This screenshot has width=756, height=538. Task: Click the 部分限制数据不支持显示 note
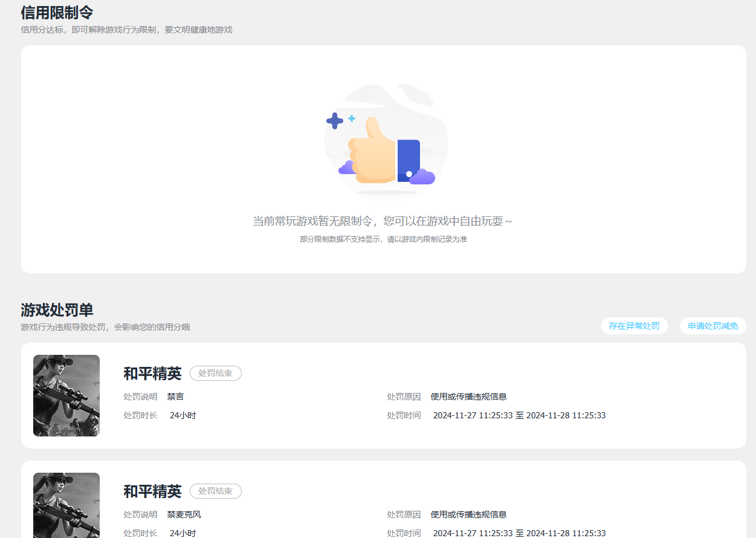pyautogui.click(x=383, y=239)
